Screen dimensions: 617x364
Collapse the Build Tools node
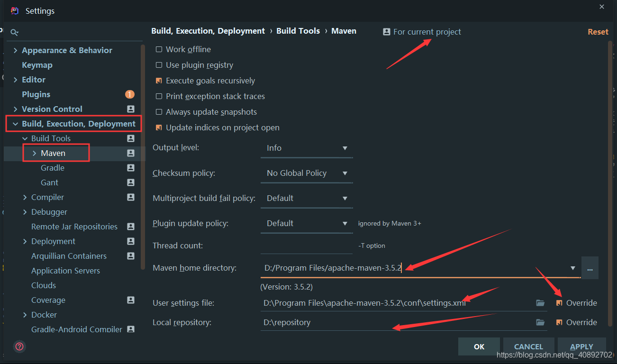[25, 138]
